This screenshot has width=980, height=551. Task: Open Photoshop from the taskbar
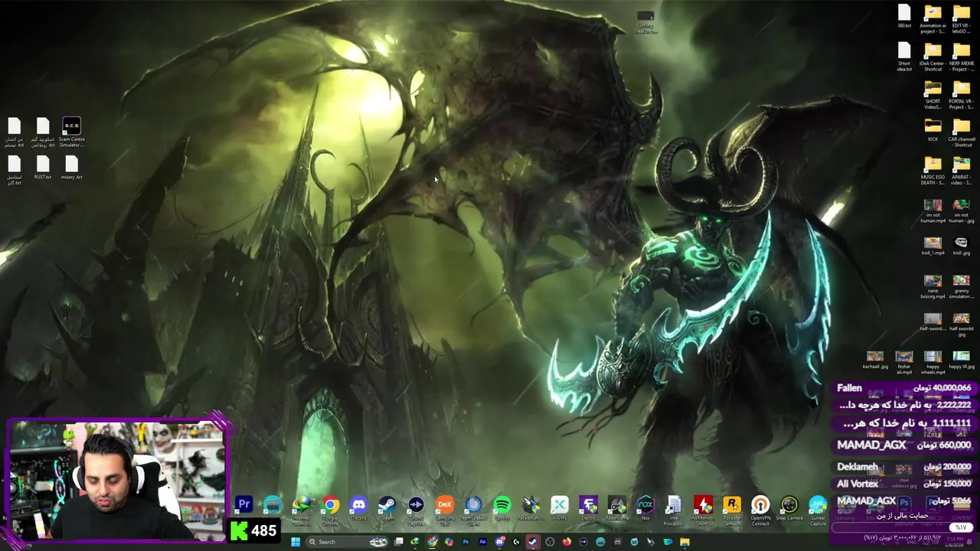pyautogui.click(x=465, y=542)
